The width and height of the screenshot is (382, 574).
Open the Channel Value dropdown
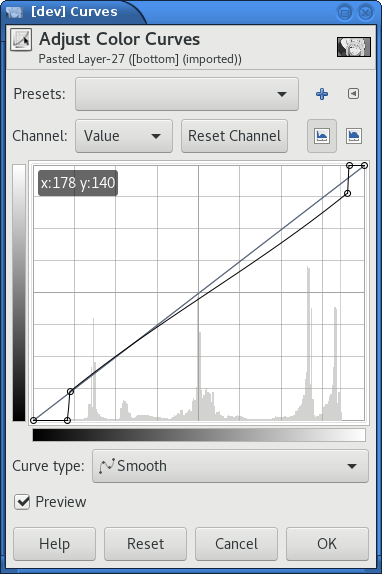click(x=124, y=136)
